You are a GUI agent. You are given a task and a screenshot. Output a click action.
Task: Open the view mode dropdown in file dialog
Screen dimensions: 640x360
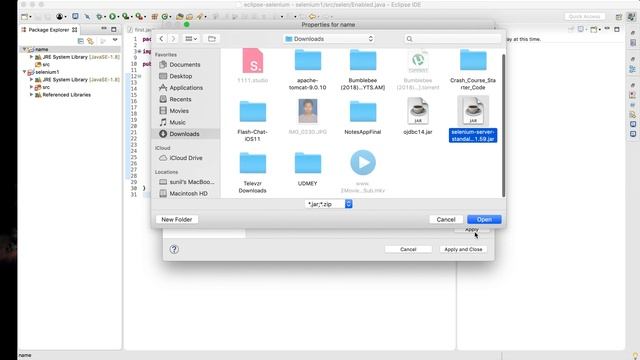[191, 38]
